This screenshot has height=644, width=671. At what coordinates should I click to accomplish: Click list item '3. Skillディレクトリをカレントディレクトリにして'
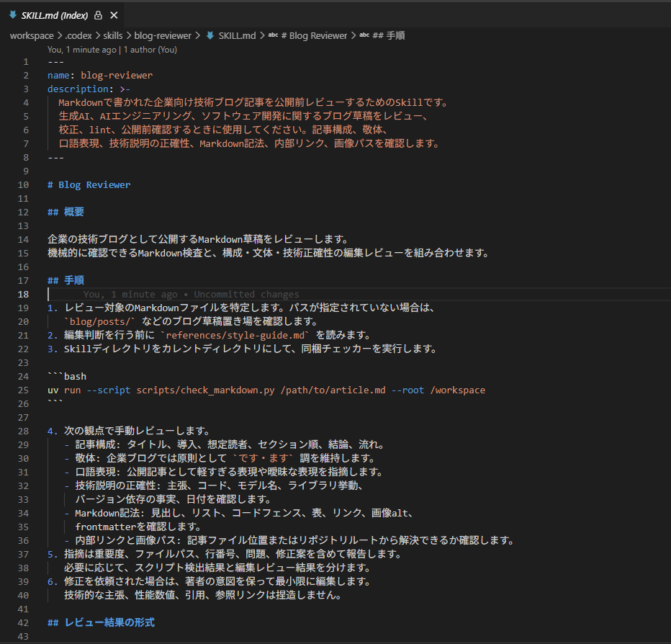242,349
